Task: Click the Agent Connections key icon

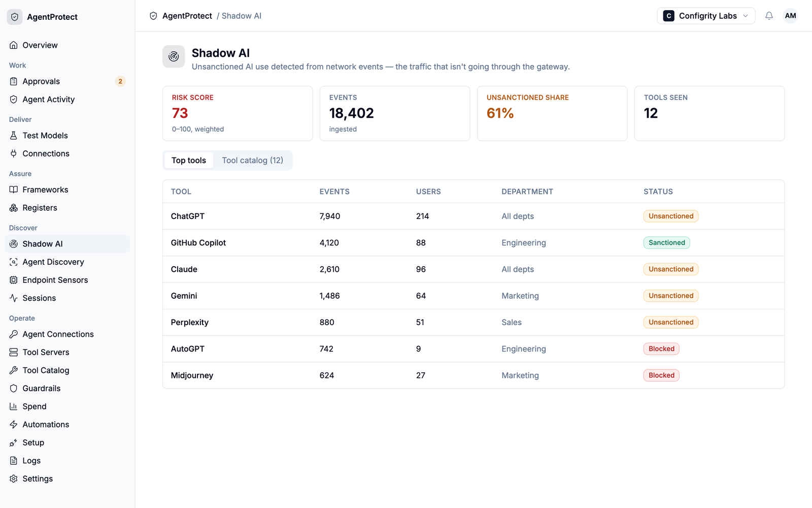Action: 14,334
